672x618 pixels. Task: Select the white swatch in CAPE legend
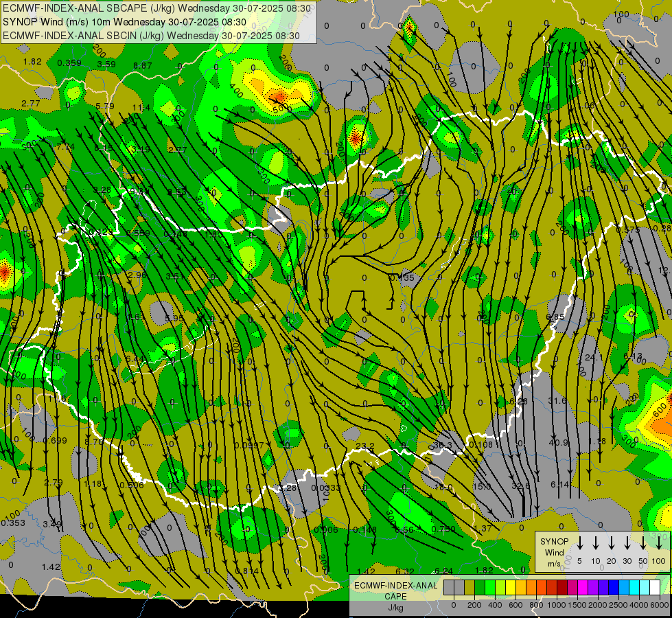coord(654,588)
